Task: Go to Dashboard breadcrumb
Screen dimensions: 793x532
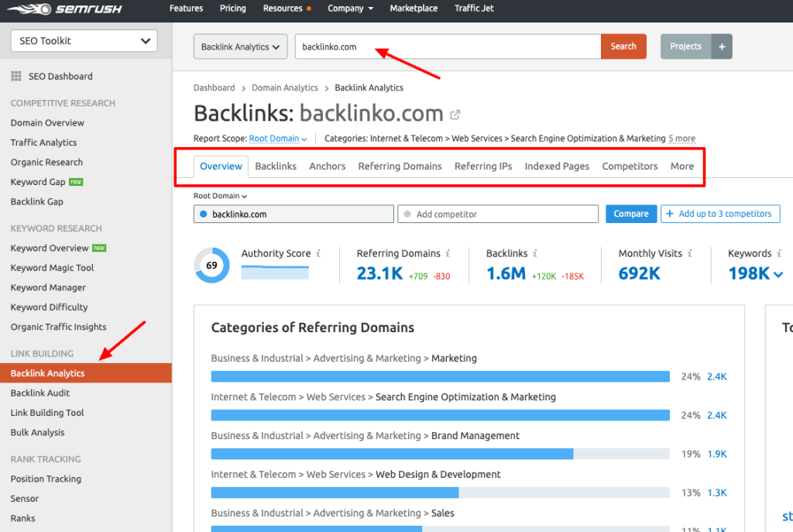Action: [214, 88]
